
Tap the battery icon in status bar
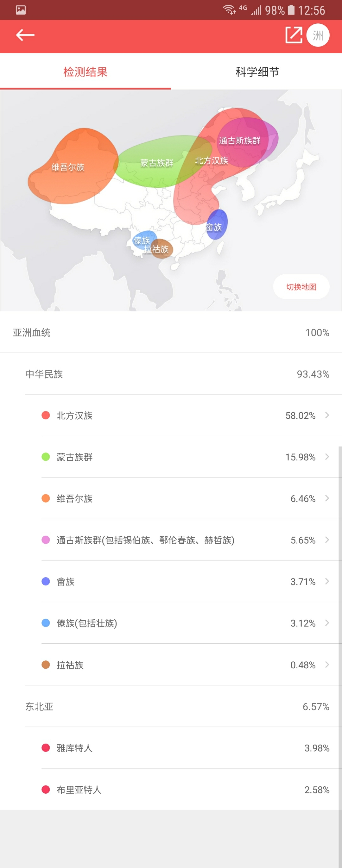[291, 10]
